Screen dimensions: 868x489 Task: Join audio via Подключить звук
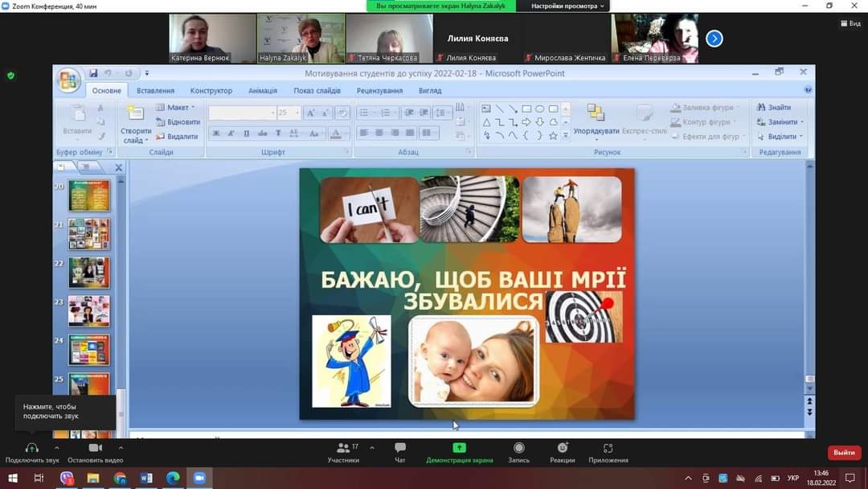click(x=32, y=449)
